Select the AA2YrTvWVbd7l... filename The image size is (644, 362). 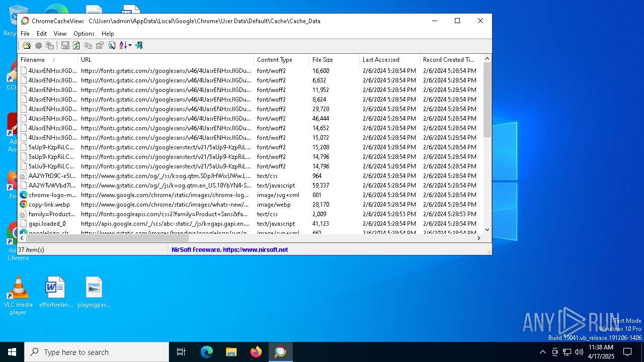(52, 186)
